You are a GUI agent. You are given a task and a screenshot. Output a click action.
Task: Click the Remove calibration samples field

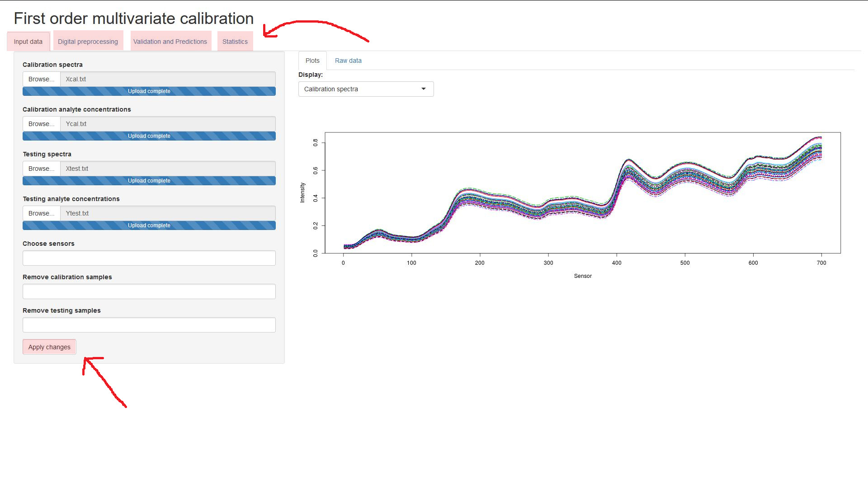149,291
